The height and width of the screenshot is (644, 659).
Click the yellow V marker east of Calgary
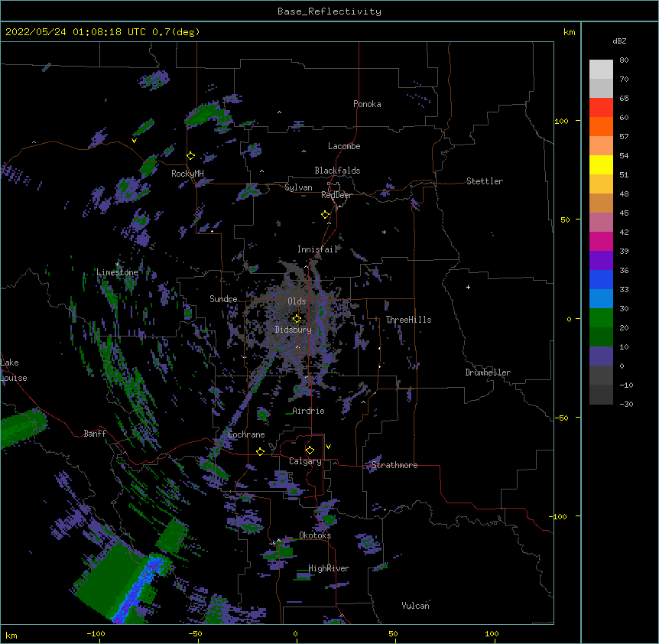point(328,447)
